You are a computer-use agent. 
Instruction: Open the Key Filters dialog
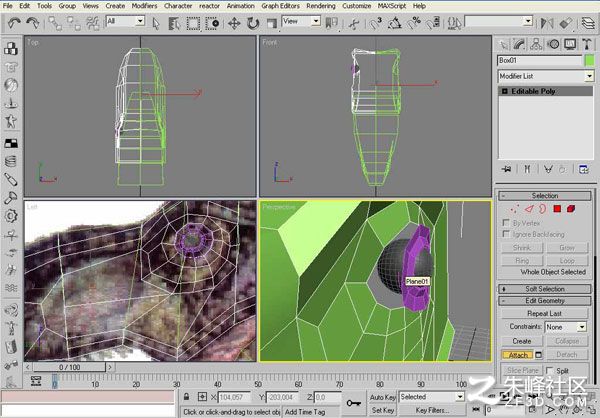point(432,410)
